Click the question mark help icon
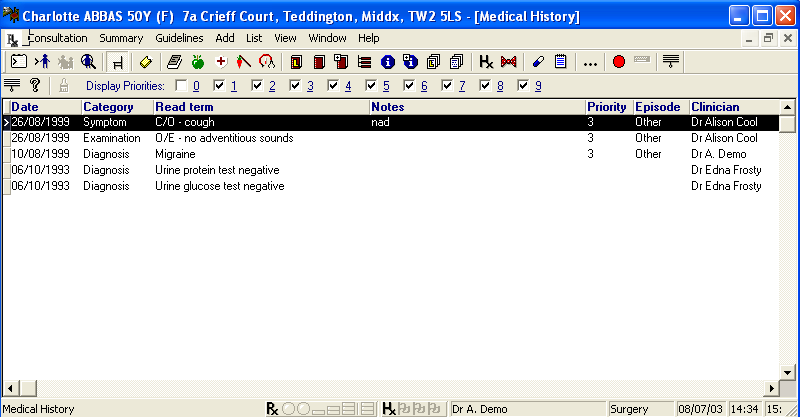The width and height of the screenshot is (800, 417). [x=35, y=86]
